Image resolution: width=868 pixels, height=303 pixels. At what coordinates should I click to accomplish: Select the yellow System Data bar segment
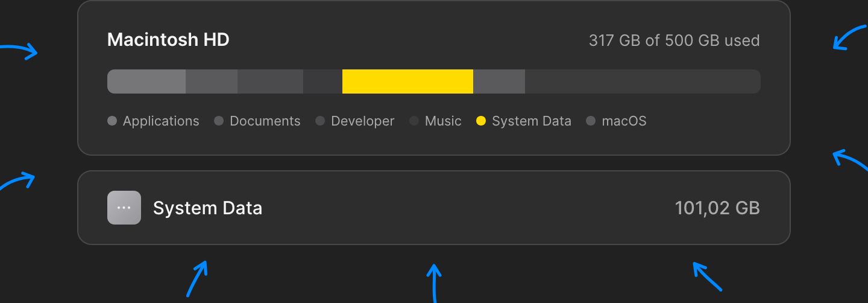(x=407, y=81)
